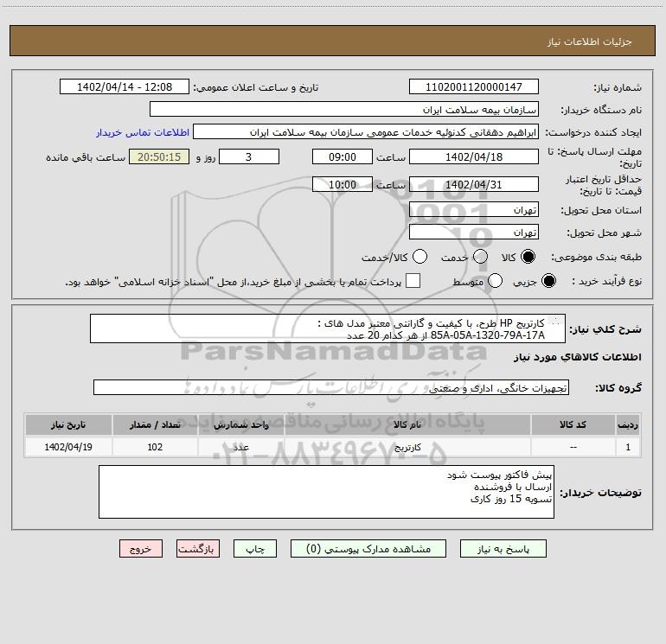
Task: Select the خدمت radio button
Action: [480, 257]
